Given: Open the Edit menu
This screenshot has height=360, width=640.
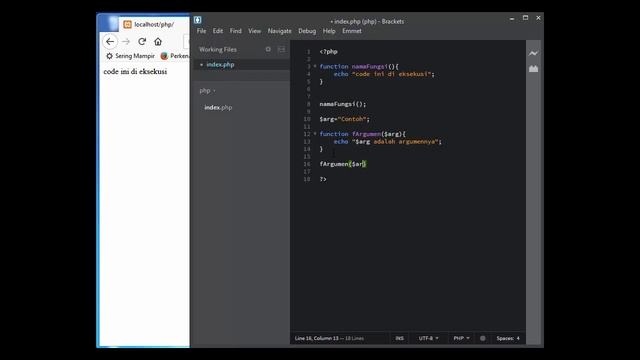Looking at the screenshot, I should coord(218,31).
